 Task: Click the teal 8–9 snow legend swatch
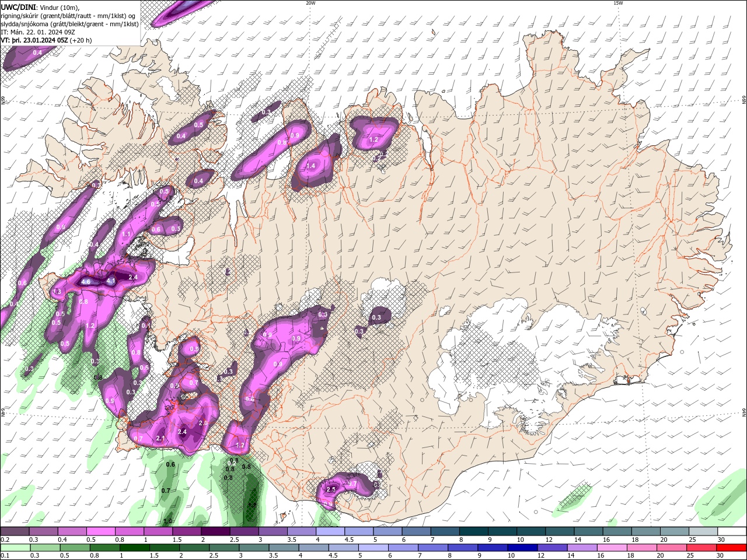coord(473,531)
